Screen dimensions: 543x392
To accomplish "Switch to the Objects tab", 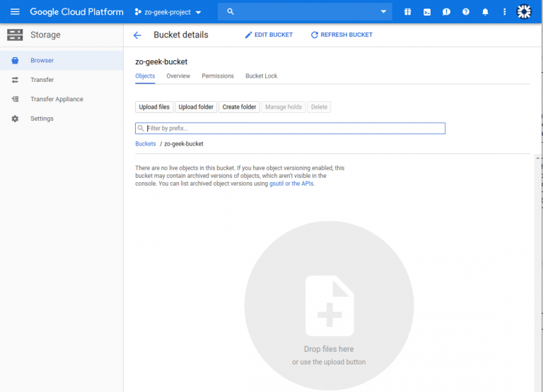I will point(145,76).
